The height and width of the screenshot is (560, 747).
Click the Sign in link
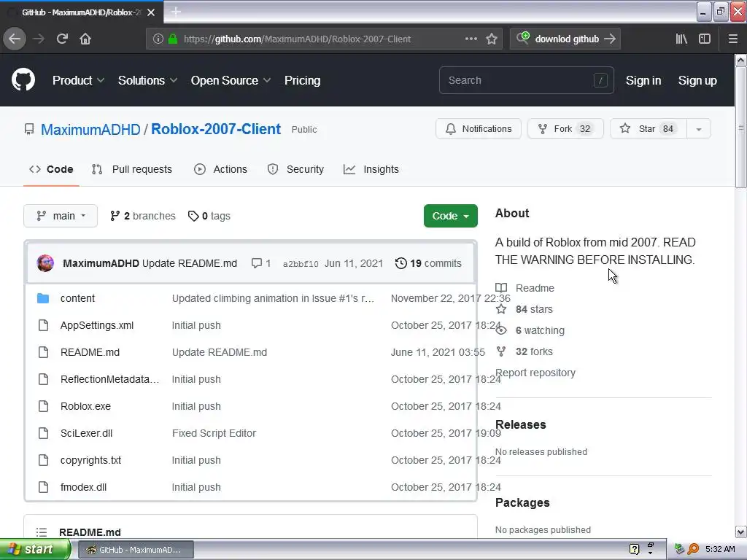[643, 80]
